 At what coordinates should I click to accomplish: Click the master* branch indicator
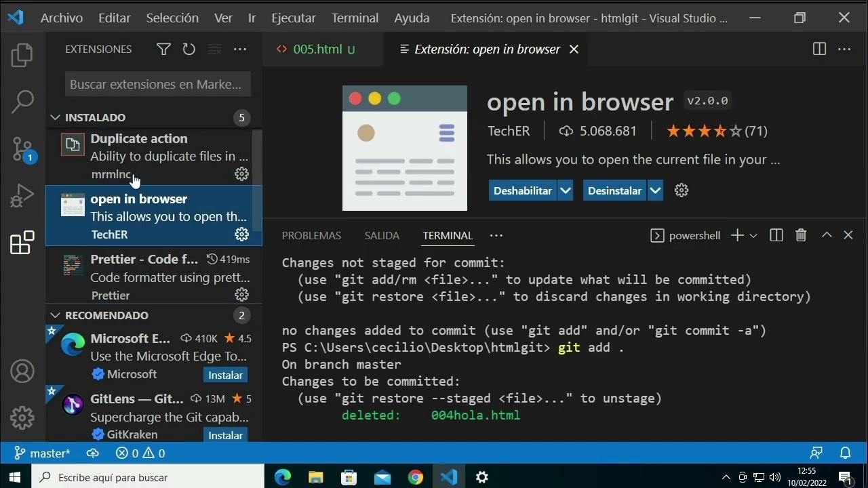tap(42, 453)
